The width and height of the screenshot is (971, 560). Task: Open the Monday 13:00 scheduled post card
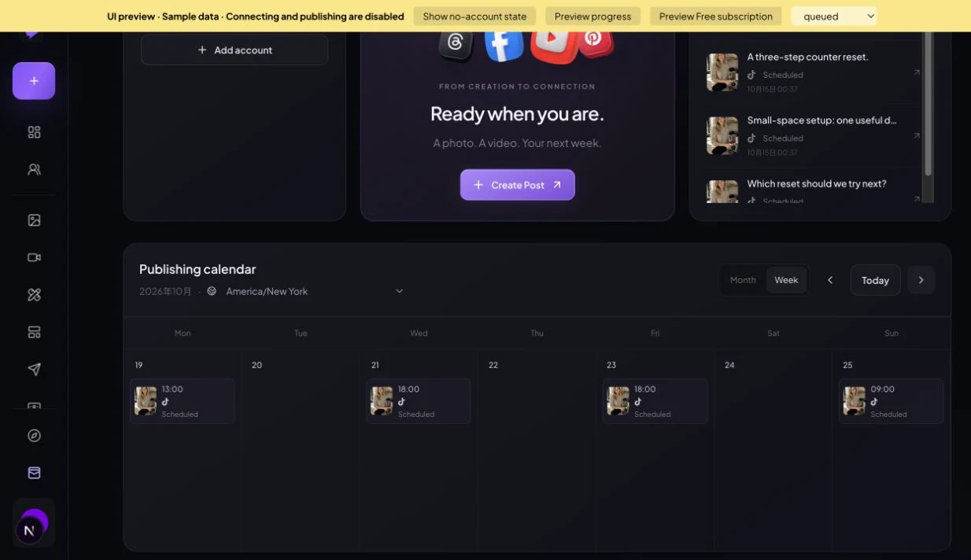pos(183,401)
